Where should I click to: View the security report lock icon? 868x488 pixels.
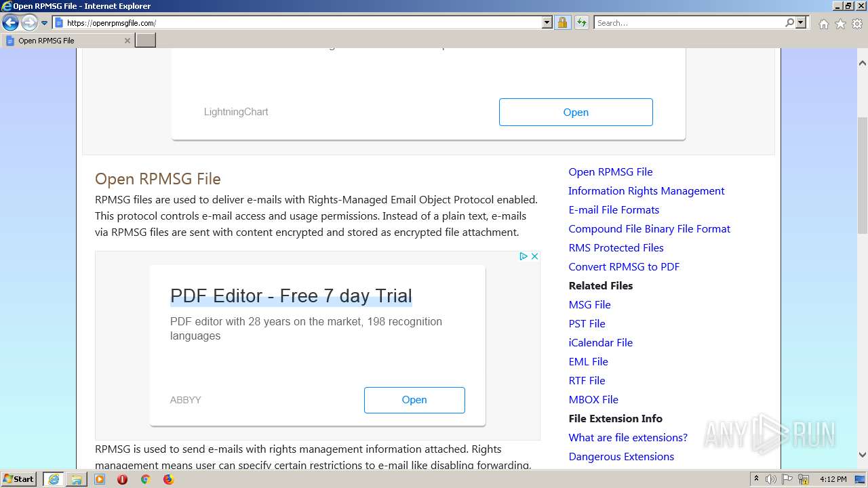pyautogui.click(x=562, y=23)
